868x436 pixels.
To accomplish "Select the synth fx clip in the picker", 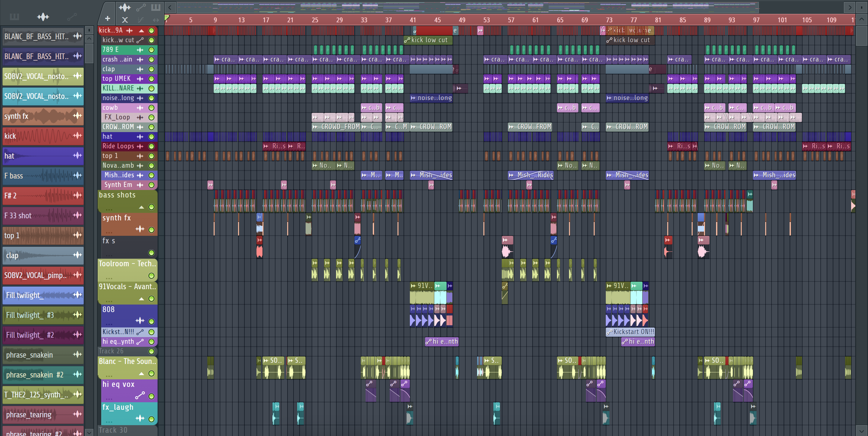I will click(x=43, y=116).
